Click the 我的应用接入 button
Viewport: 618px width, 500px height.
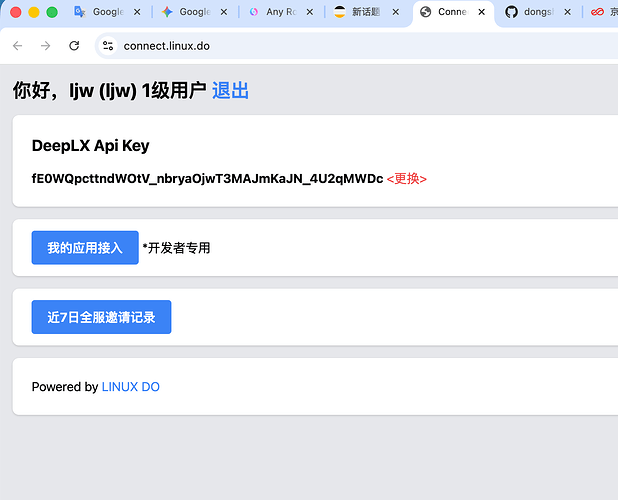tap(85, 247)
